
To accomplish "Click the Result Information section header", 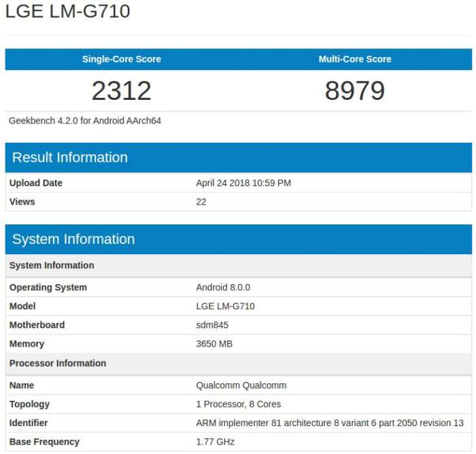I will point(70,158).
